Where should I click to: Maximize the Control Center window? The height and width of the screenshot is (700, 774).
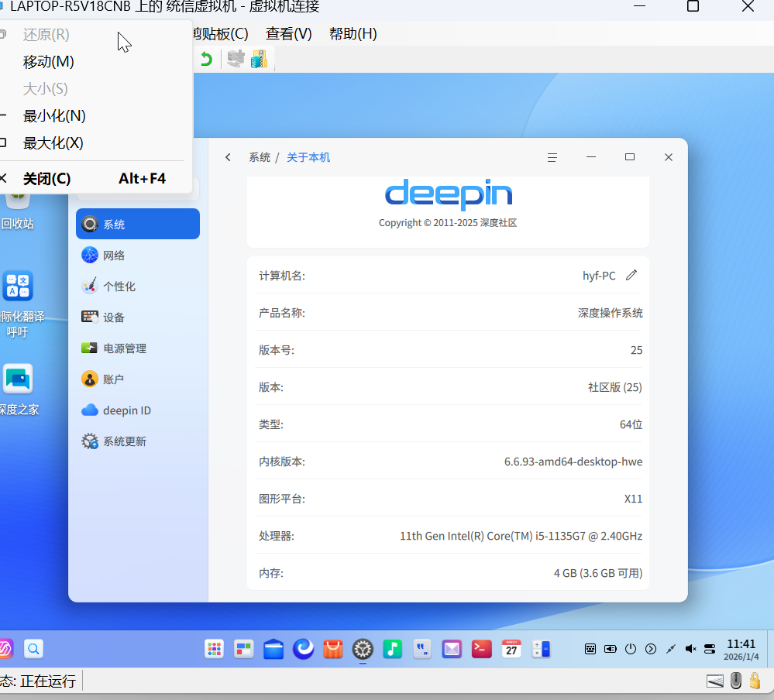[629, 157]
